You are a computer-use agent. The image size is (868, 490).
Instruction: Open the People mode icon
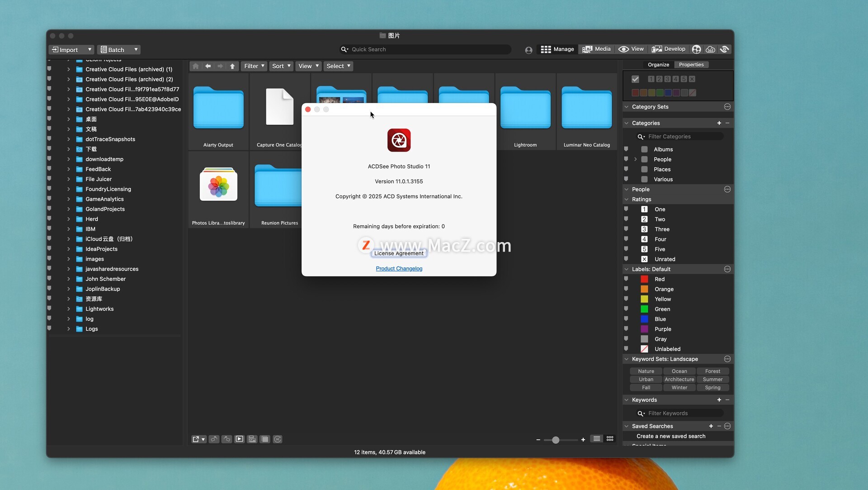pyautogui.click(x=697, y=49)
